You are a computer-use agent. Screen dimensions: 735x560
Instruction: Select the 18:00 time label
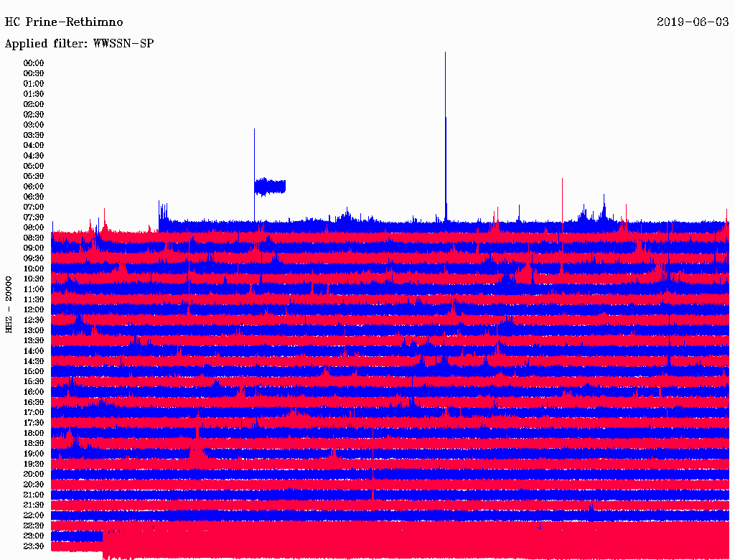point(33,433)
